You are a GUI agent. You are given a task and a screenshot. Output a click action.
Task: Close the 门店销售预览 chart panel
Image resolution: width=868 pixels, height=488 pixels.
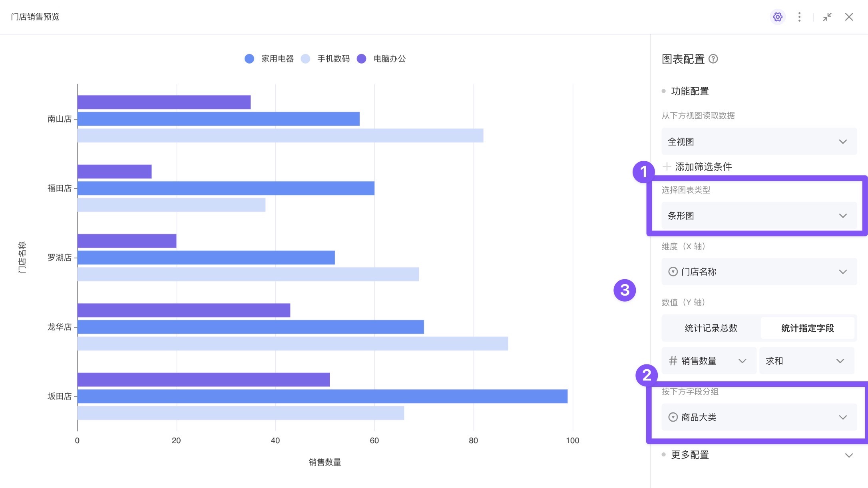849,17
